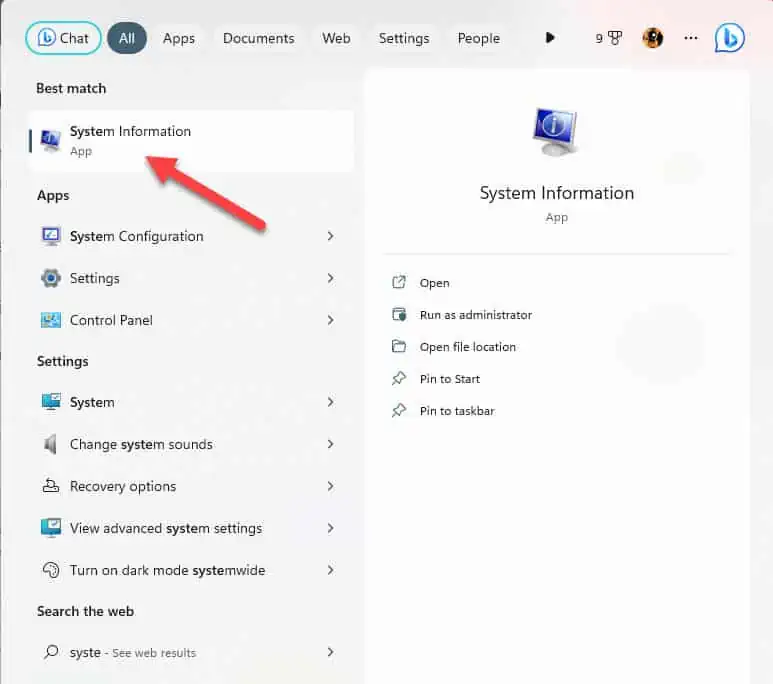This screenshot has width=773, height=684.
Task: Click the user profile avatar
Action: pos(653,38)
